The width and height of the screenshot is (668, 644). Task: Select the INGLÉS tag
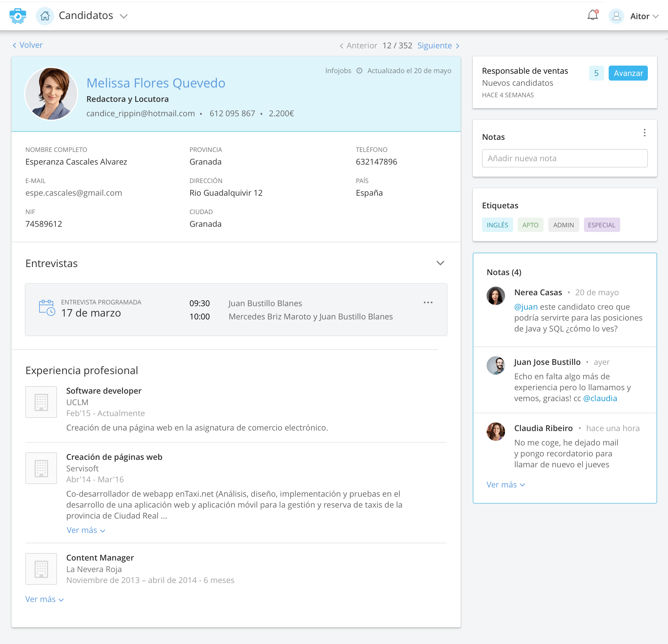(x=497, y=225)
